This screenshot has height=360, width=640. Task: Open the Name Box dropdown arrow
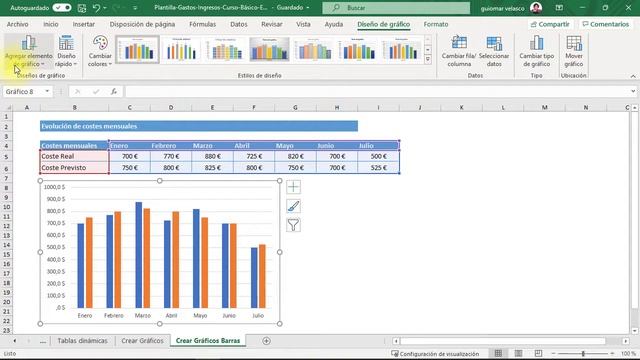click(x=47, y=91)
